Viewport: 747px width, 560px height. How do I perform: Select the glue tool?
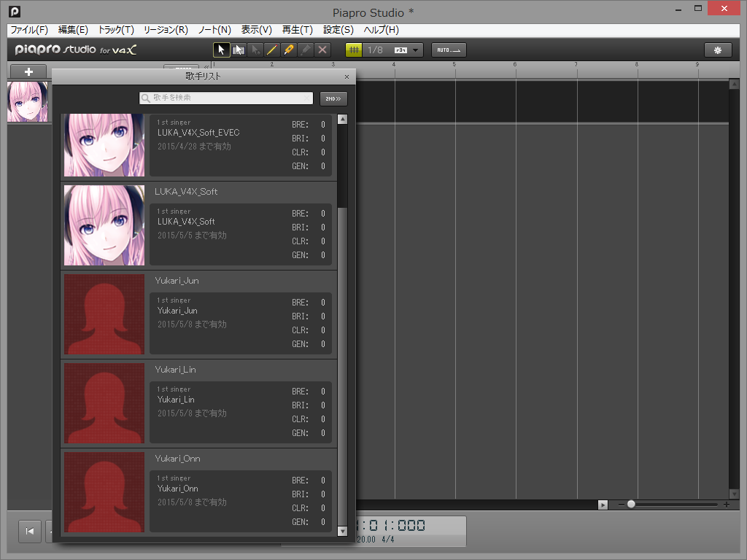(306, 50)
